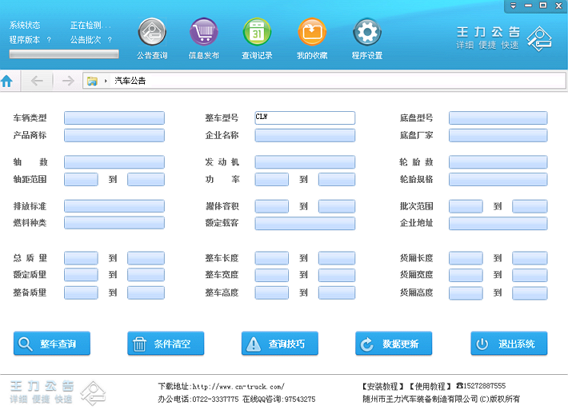Expand the breadcrumb arrow before 汽车公告
This screenshot has height=410, width=568.
point(105,81)
